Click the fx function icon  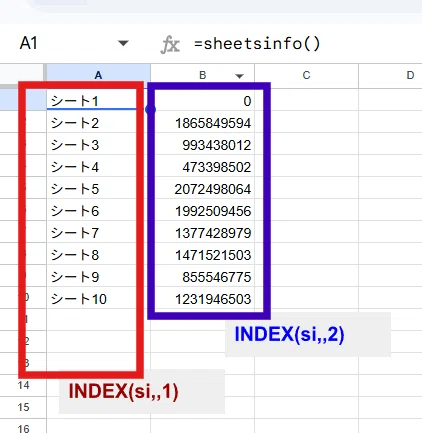click(170, 45)
